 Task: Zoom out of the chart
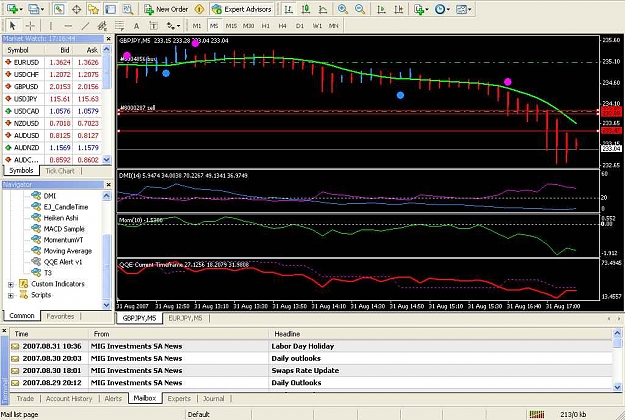click(x=360, y=9)
